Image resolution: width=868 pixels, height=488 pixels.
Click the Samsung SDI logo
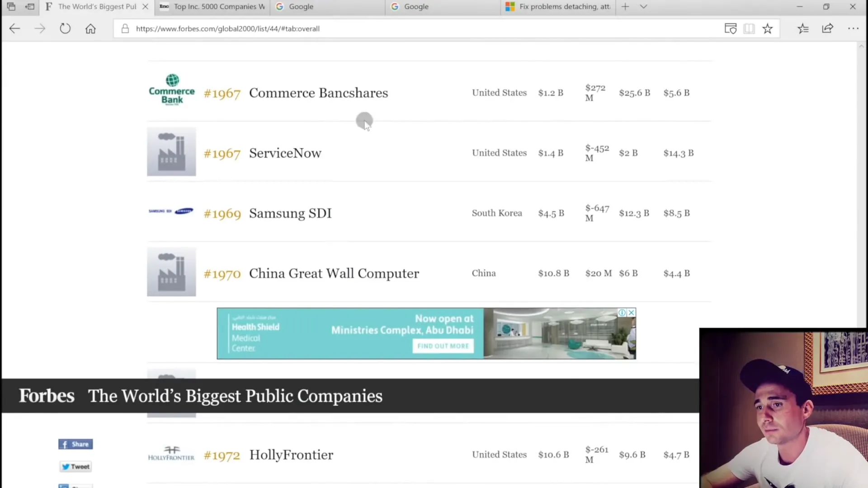click(171, 211)
